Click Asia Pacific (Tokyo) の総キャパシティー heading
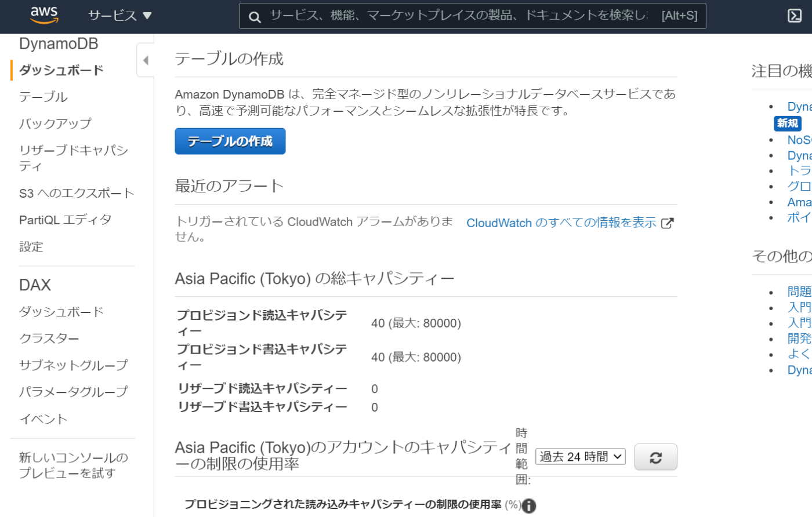Image resolution: width=812 pixels, height=517 pixels. [x=314, y=279]
